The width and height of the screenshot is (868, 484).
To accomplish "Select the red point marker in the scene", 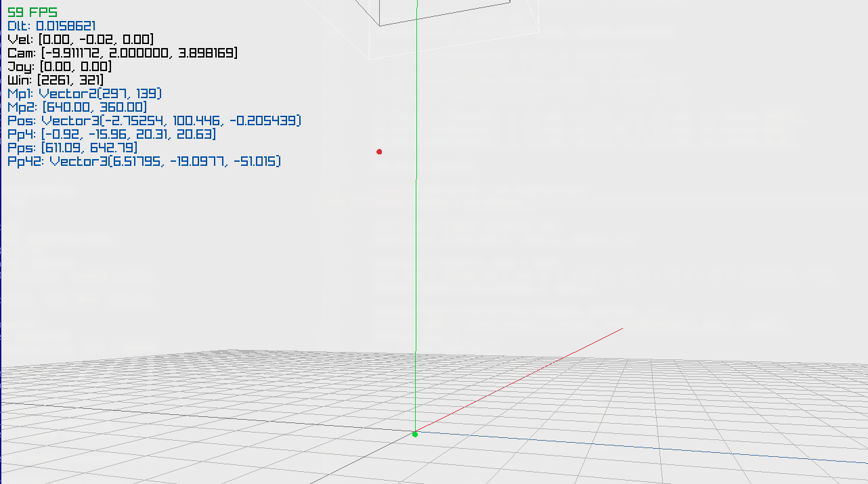I will [x=379, y=152].
